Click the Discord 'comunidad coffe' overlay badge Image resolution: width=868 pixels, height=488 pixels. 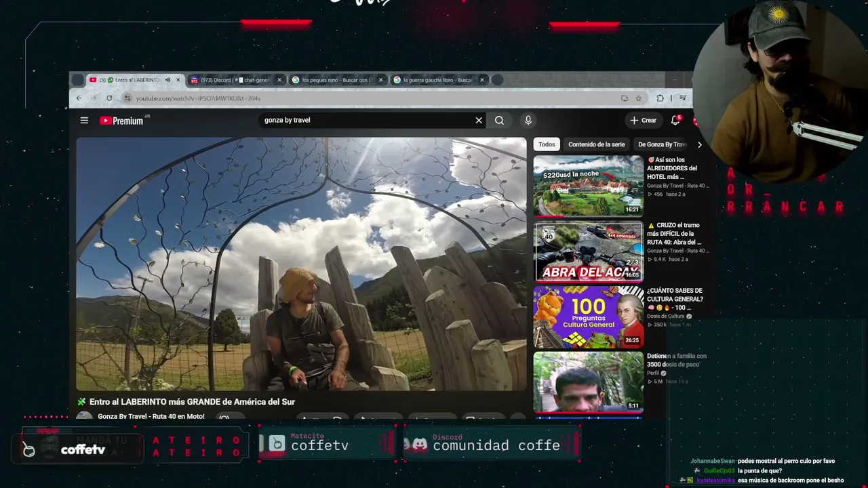coord(491,444)
